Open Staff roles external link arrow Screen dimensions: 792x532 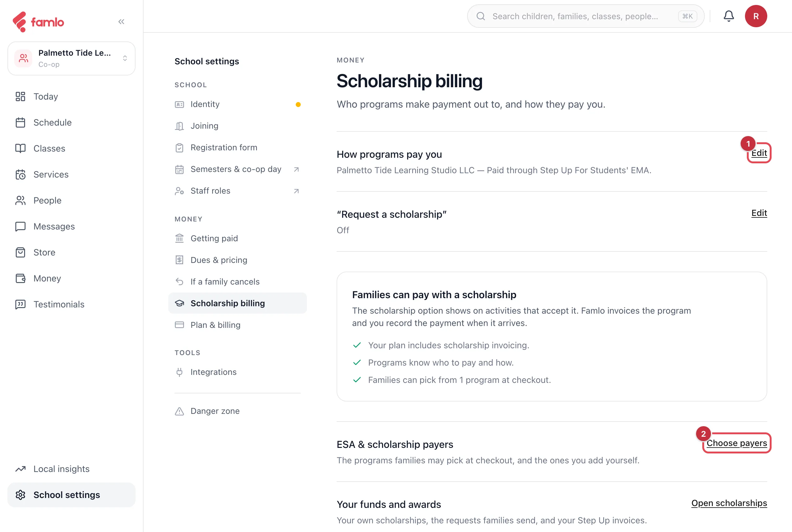coord(296,191)
